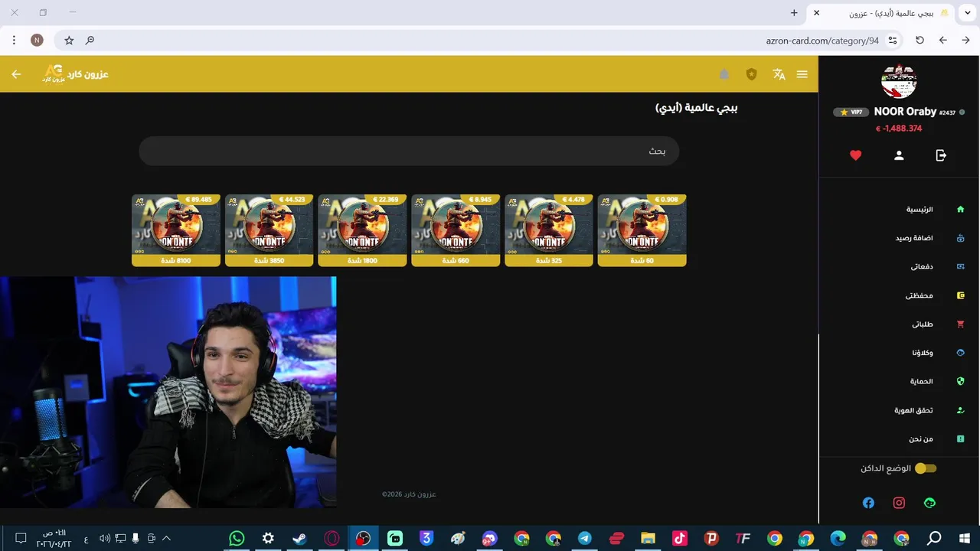Image resolution: width=980 pixels, height=551 pixels.
Task: Open Steam from the taskbar
Action: tap(299, 539)
